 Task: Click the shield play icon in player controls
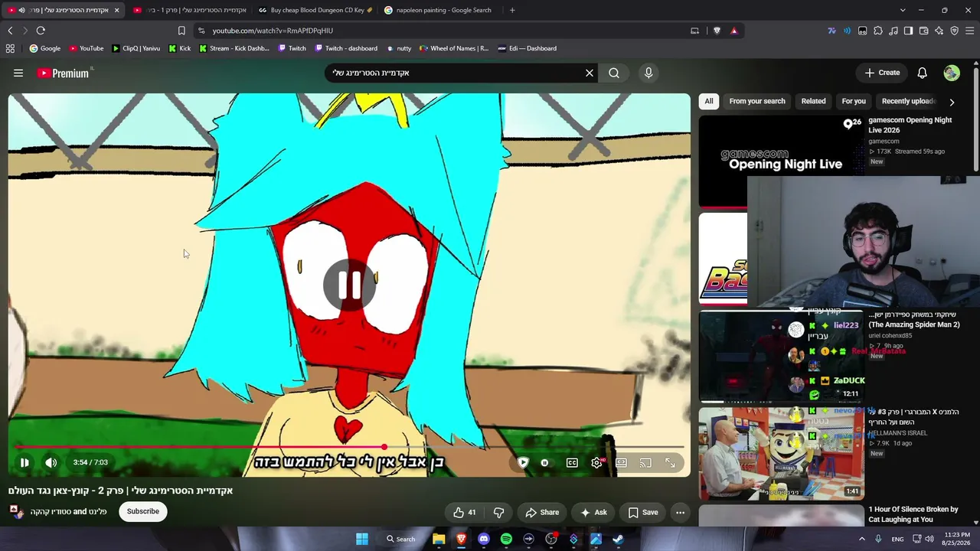(x=523, y=462)
